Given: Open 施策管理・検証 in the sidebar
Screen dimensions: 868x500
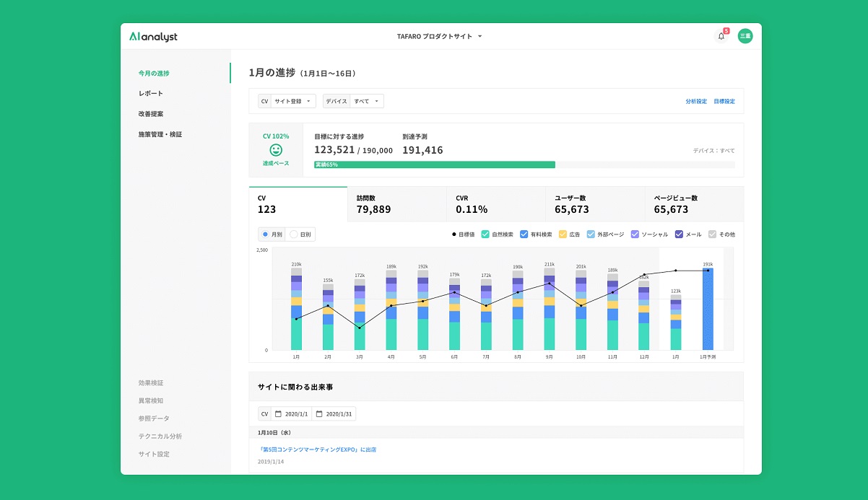Looking at the screenshot, I should [160, 134].
